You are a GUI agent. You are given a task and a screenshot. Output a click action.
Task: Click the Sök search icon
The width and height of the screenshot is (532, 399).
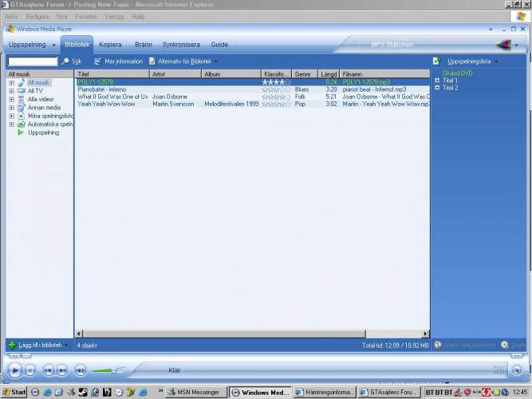66,61
